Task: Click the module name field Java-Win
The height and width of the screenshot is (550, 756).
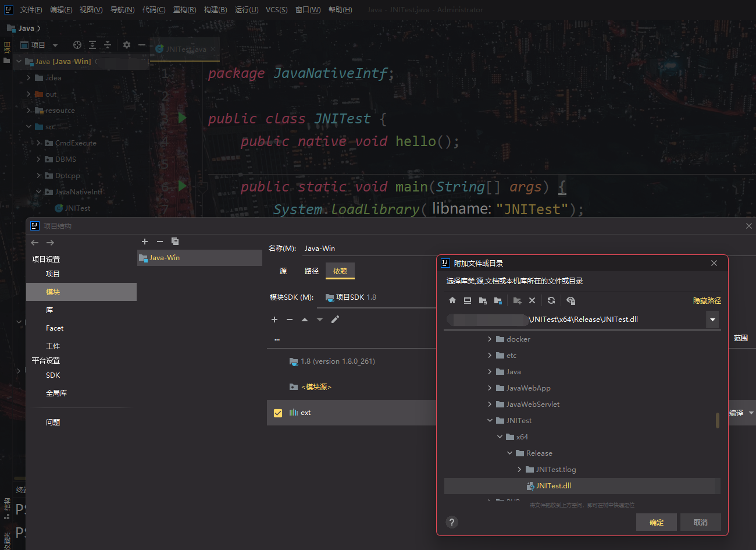Action: 528,249
